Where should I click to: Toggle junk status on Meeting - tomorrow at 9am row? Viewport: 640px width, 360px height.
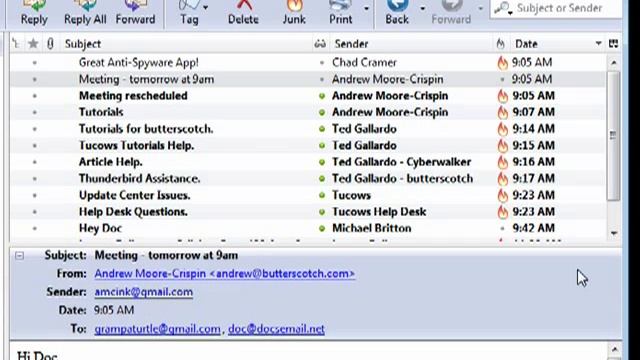tap(502, 80)
